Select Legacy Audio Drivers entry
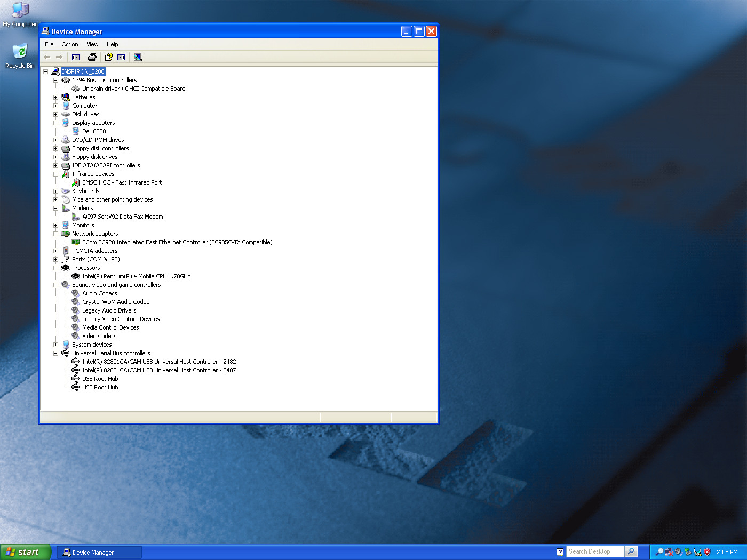 [x=109, y=310]
